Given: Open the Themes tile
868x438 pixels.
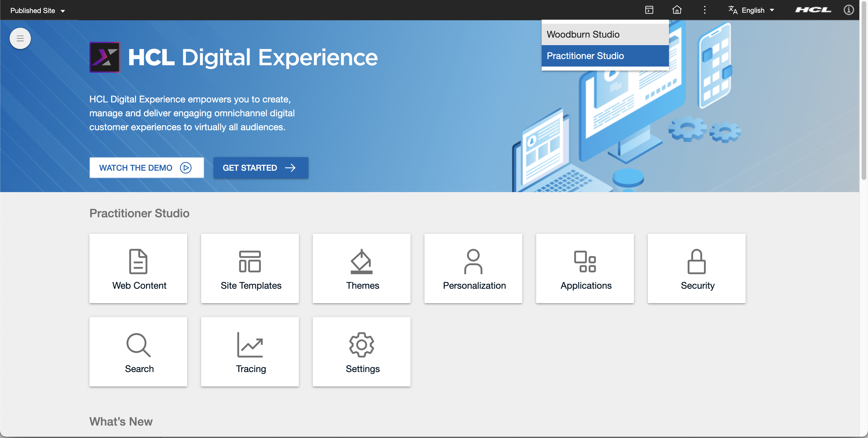Looking at the screenshot, I should (362, 268).
